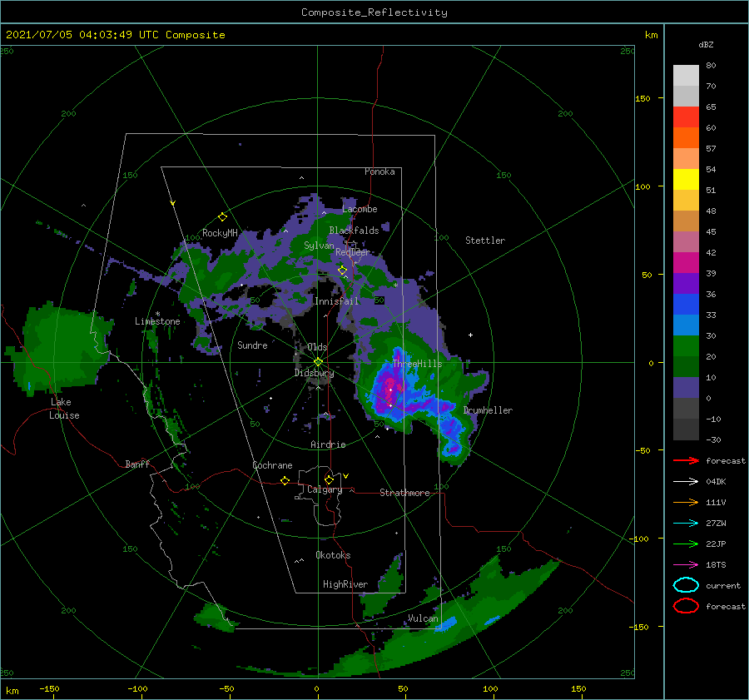Viewport: 749px width, 700px height.
Task: Click the Banff label
Action: click(x=137, y=464)
